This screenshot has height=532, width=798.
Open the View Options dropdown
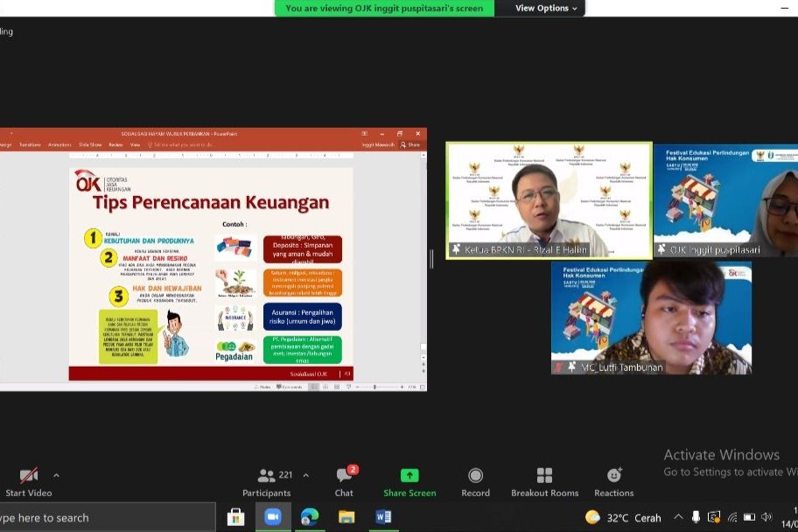(546, 8)
